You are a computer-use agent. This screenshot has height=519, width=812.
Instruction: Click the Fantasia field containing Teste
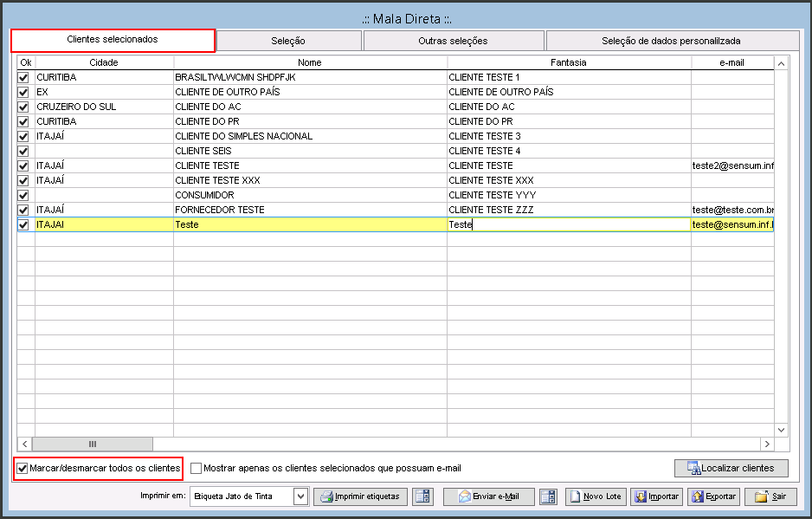(569, 224)
